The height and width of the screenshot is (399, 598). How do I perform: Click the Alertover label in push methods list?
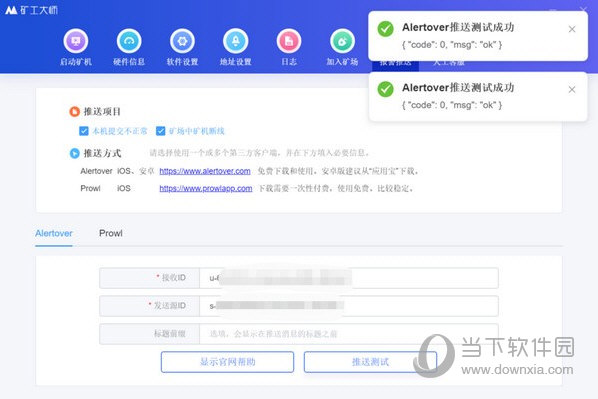pos(96,171)
